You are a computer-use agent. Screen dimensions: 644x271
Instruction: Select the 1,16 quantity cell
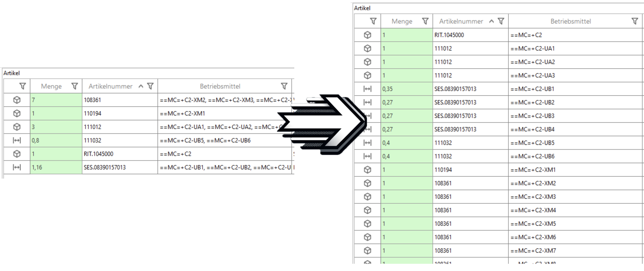coord(56,167)
